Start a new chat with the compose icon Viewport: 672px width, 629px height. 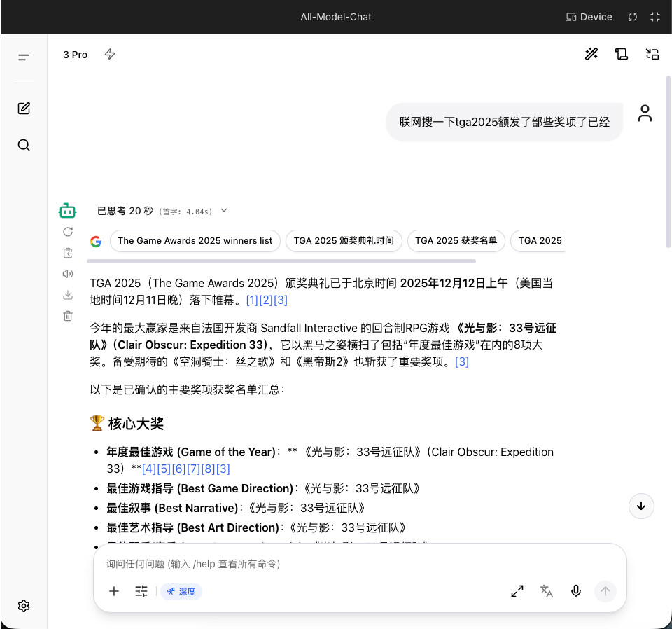[x=24, y=109]
